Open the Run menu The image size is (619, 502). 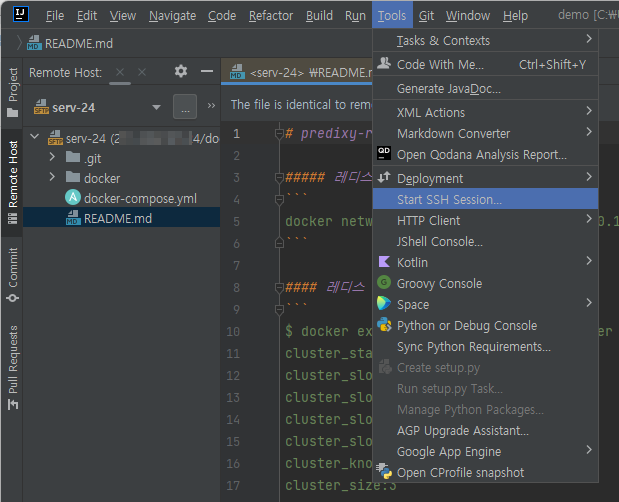tap(355, 16)
